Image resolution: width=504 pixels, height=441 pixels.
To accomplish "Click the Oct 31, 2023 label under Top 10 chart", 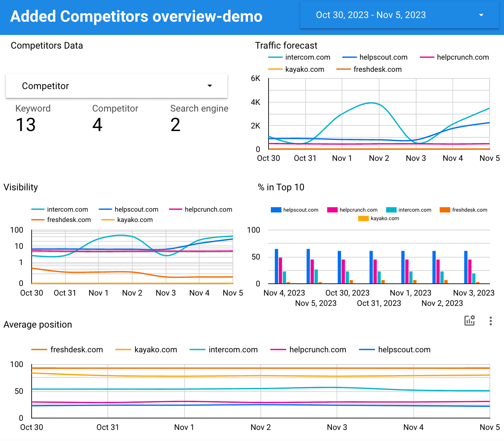I will 379,303.
